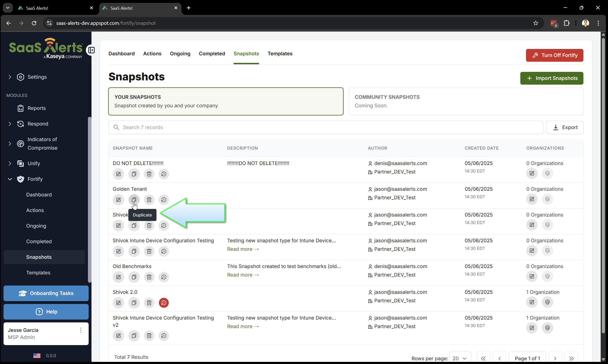Turn Off Fortify
This screenshot has width=608, height=364.
[554, 55]
